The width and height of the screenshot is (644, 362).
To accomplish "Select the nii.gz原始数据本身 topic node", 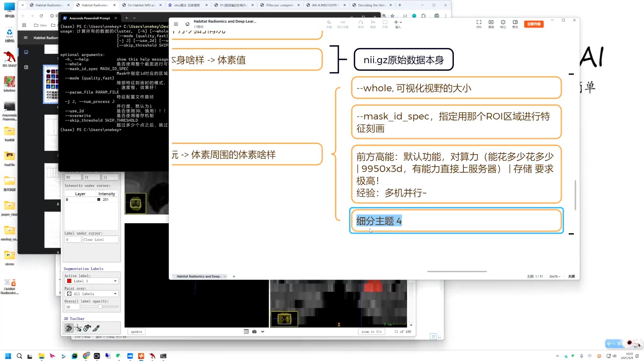I will tap(404, 60).
